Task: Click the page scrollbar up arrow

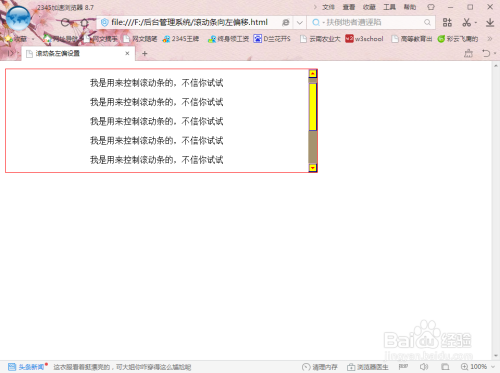Action: click(x=496, y=66)
